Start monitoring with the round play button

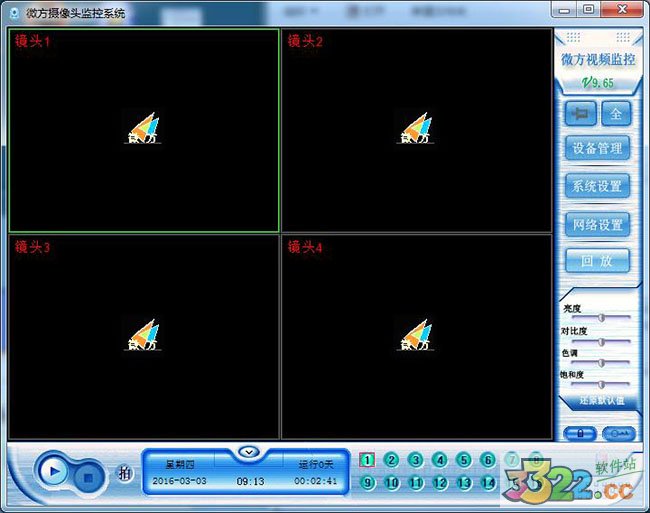[x=54, y=471]
